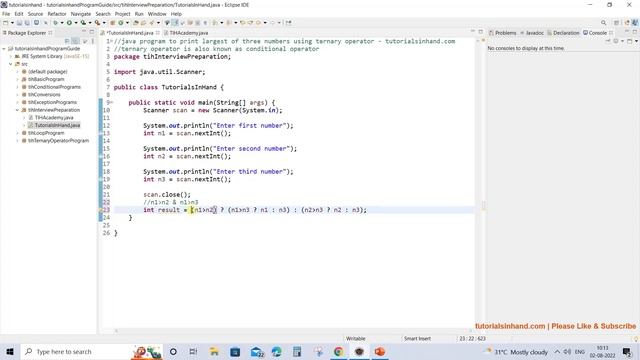This screenshot has width=640, height=360.
Task: Go to Last Edit Location icon
Action: click(x=242, y=23)
